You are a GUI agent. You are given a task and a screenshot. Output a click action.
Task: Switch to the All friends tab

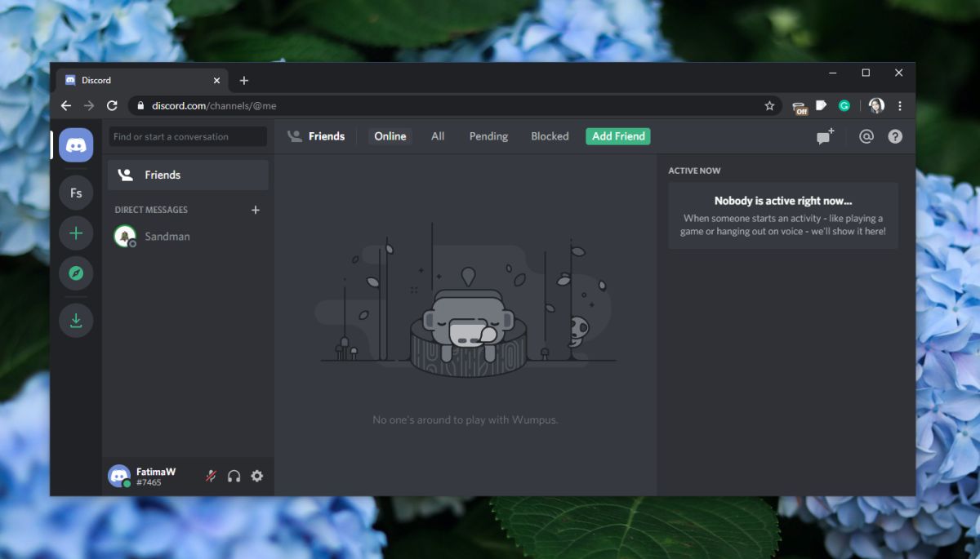pos(438,136)
